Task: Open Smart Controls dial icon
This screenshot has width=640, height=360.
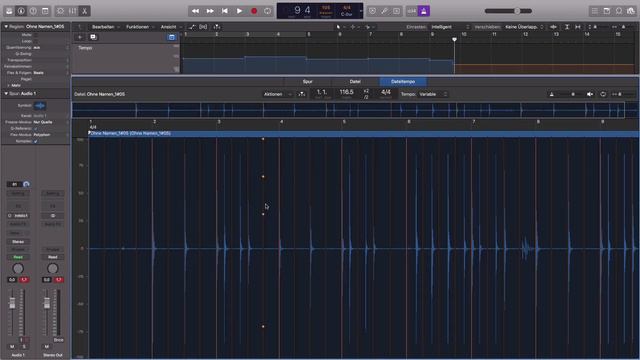Action: tap(60, 11)
